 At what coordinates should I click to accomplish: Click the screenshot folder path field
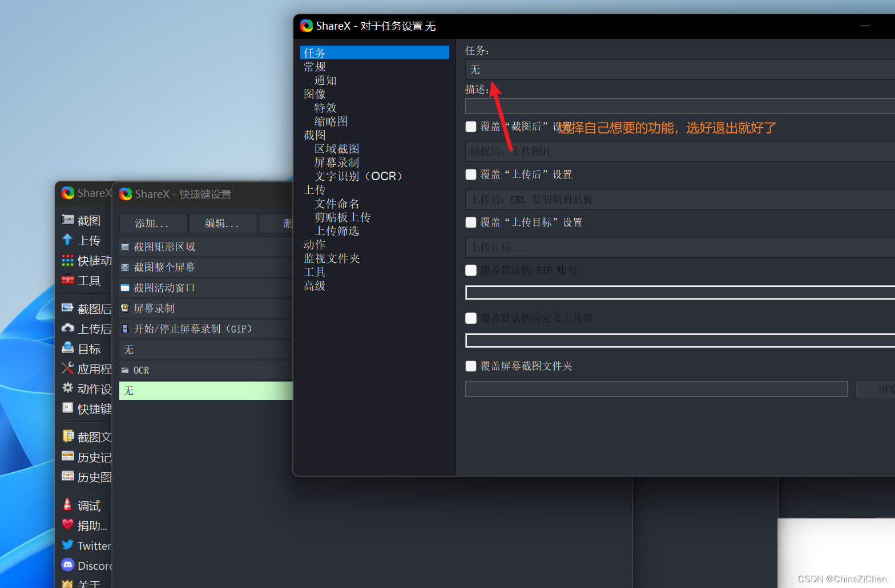point(656,389)
